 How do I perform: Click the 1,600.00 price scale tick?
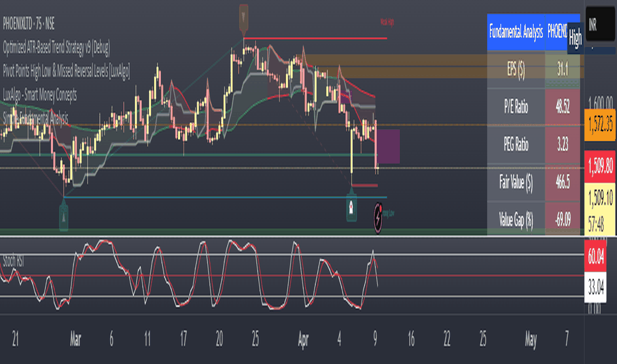[600, 103]
